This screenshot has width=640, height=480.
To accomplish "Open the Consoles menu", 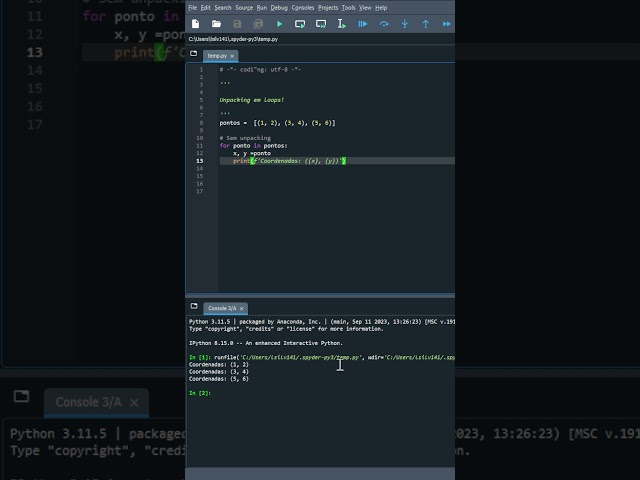I will click(303, 8).
